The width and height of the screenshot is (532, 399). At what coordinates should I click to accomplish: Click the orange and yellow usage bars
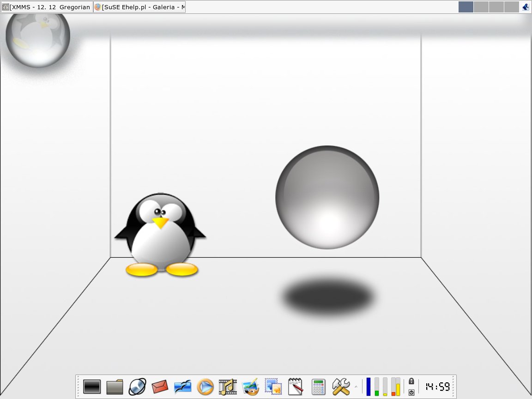pyautogui.click(x=396, y=387)
